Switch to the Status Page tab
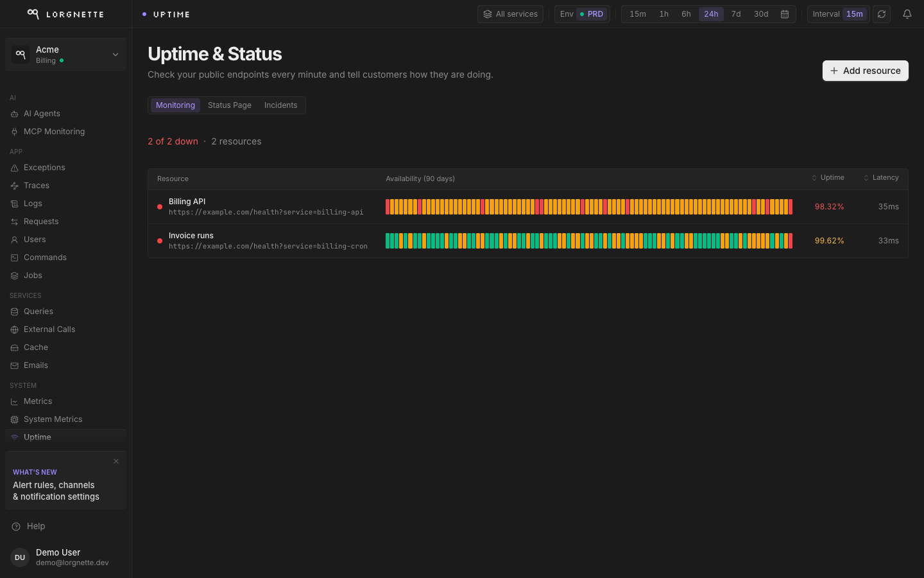The height and width of the screenshot is (578, 924). pos(230,105)
